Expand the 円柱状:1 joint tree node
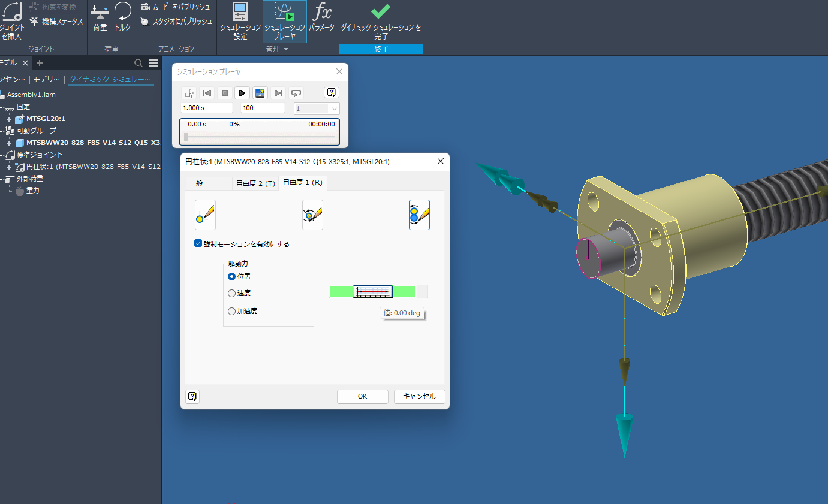828x504 pixels. (x=9, y=167)
